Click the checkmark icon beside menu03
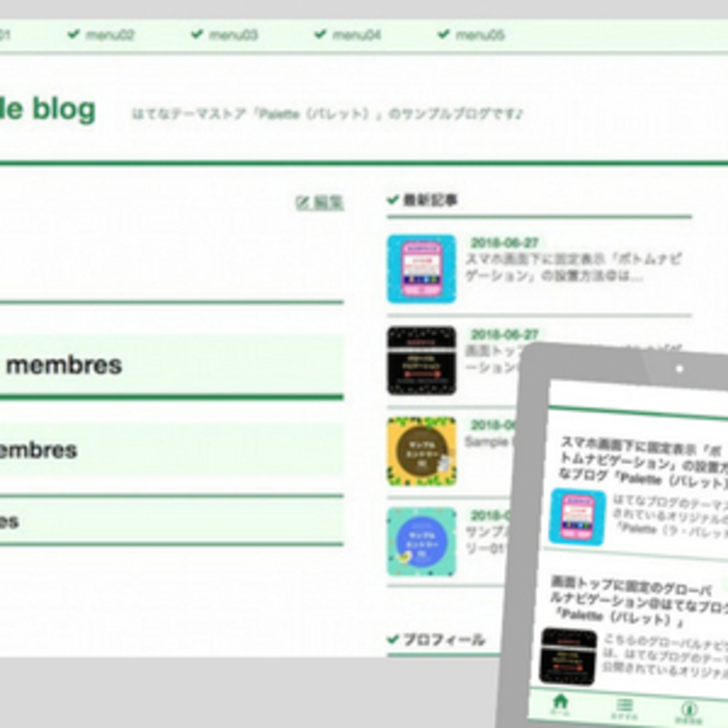This screenshot has height=728, width=728. (197, 34)
